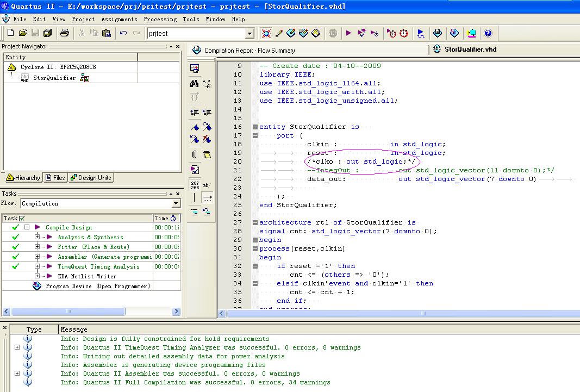This screenshot has height=392, width=580.
Task: Click the Time column header in Tasks
Action: pyautogui.click(x=166, y=218)
